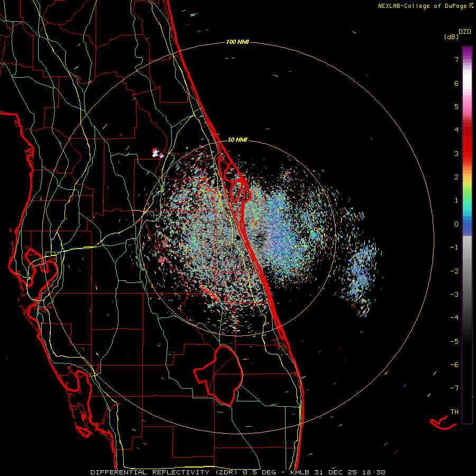Click the ZDR color scale bar

[x=467, y=235]
